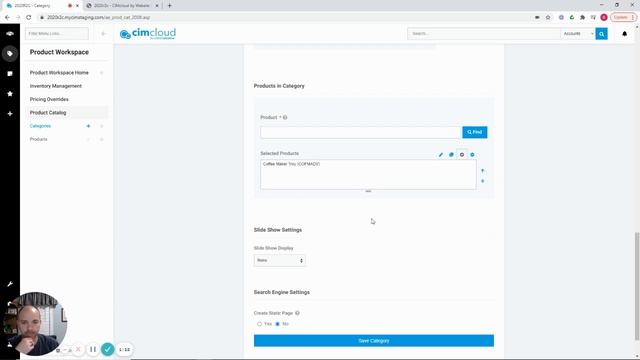Open the product tag workspace icon
This screenshot has height=360, width=640.
coord(10,53)
